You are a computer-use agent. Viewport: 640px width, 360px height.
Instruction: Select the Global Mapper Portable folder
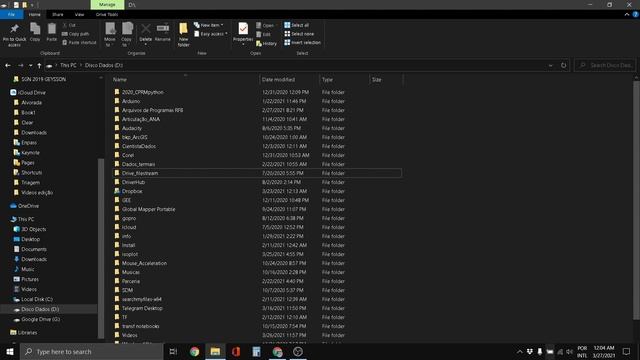148,209
